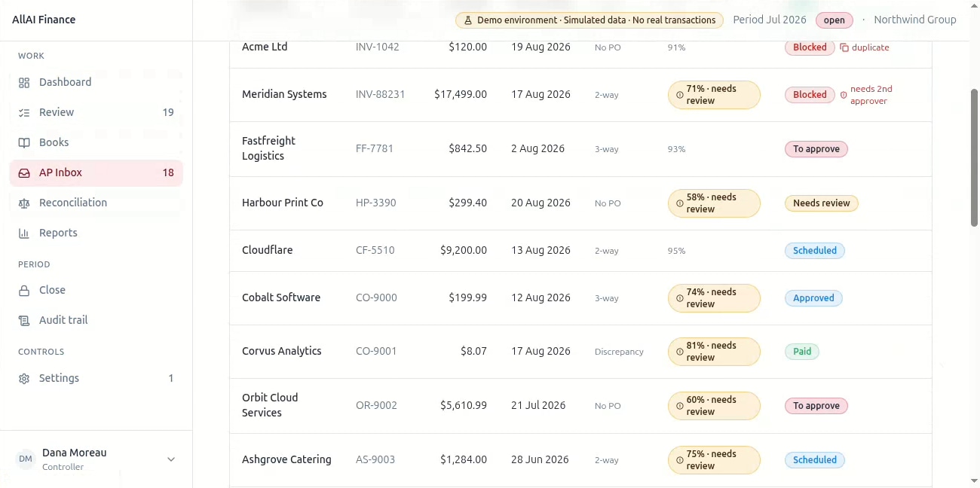Click the info icon in the 58% review badge
Viewport: 980px width, 488px height.
click(680, 203)
